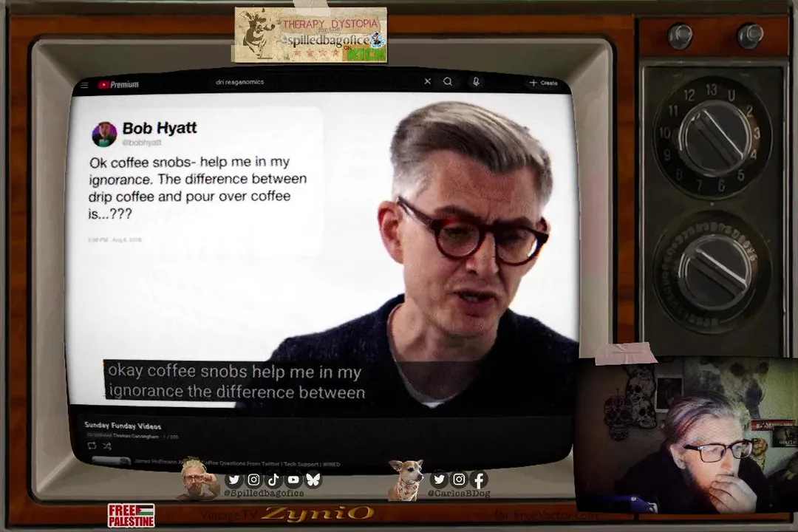Image resolution: width=798 pixels, height=532 pixels.
Task: Click the cartoon streamer avatar near social icons
Action: coord(199,478)
